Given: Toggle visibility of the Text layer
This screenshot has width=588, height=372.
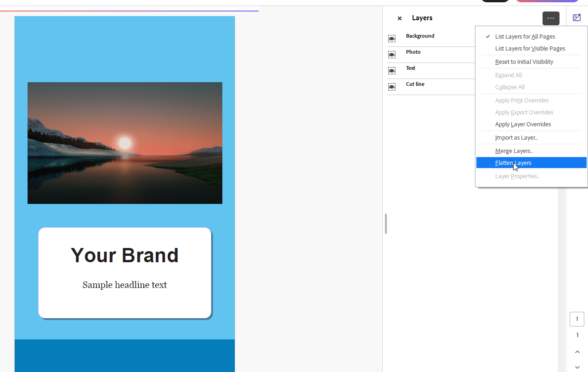Looking at the screenshot, I should pos(392,71).
